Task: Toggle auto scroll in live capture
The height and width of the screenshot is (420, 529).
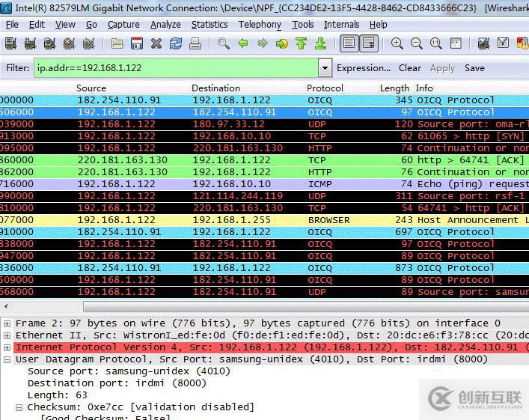Action: click(x=369, y=44)
